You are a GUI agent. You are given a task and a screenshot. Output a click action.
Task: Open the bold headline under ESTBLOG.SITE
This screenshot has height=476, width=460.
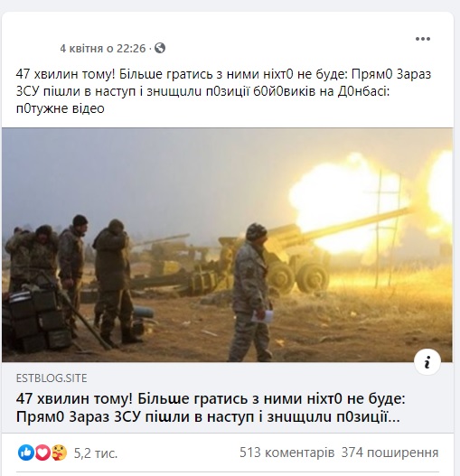(211, 408)
